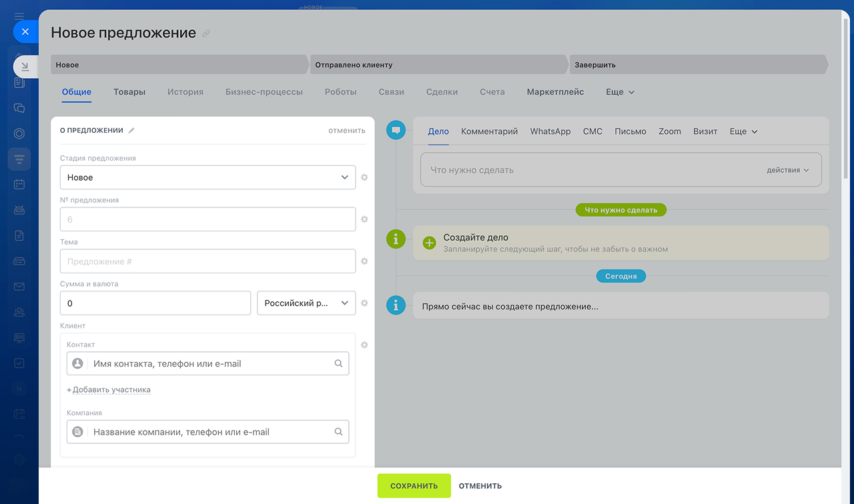854x504 pixels.
Task: Click the monitor presentation icon in sidebar
Action: [19, 338]
